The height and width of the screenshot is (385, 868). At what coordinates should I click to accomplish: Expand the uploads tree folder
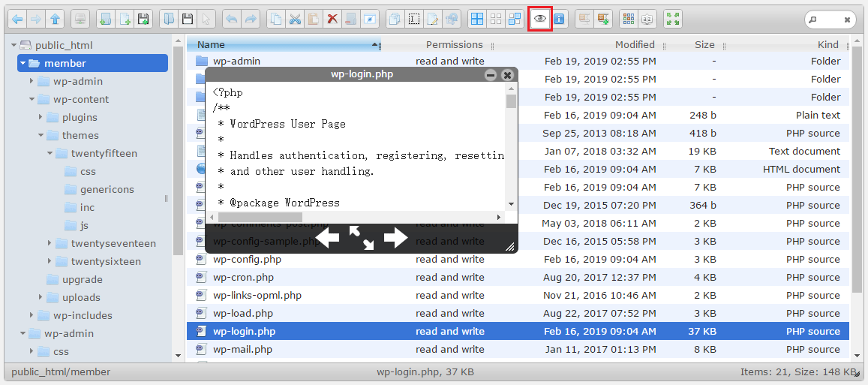[41, 297]
